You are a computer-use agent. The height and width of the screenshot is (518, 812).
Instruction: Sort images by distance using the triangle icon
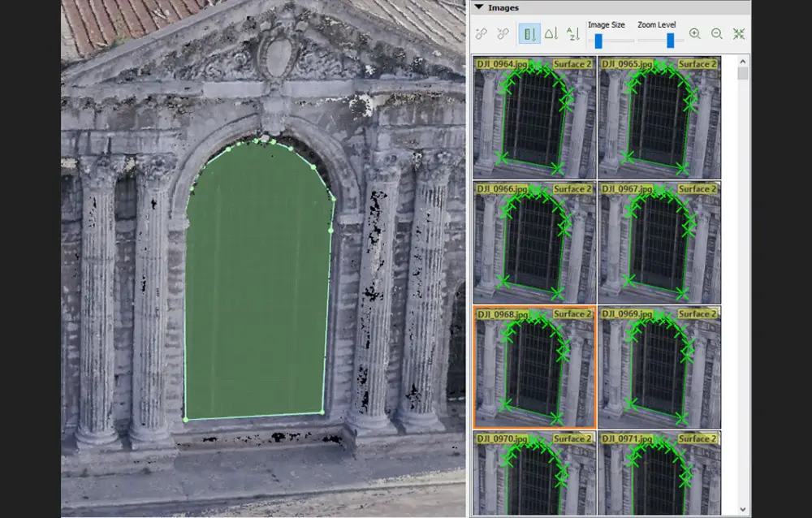[x=551, y=33]
